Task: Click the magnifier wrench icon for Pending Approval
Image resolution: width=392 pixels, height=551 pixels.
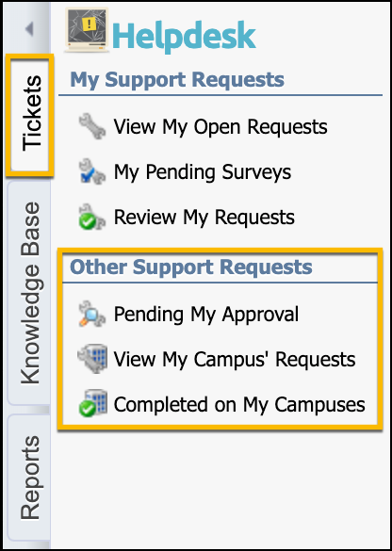Action: tap(91, 314)
